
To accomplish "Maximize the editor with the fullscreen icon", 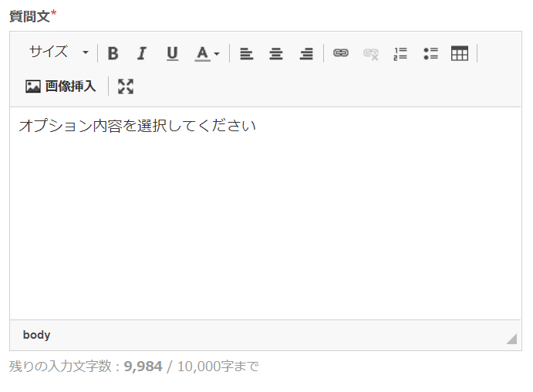I will 126,86.
